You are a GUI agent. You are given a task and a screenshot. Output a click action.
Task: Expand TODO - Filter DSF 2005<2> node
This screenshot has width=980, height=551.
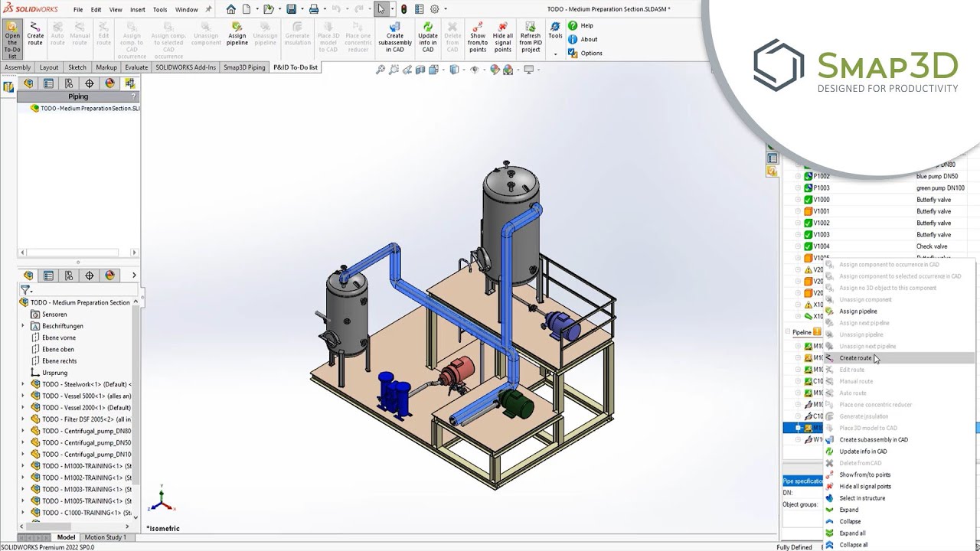pyautogui.click(x=23, y=419)
